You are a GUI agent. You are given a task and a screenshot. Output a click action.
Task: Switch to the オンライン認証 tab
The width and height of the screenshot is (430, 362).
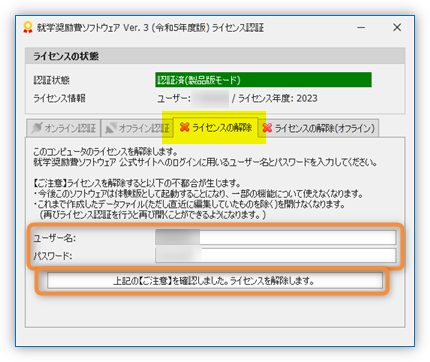tap(63, 128)
